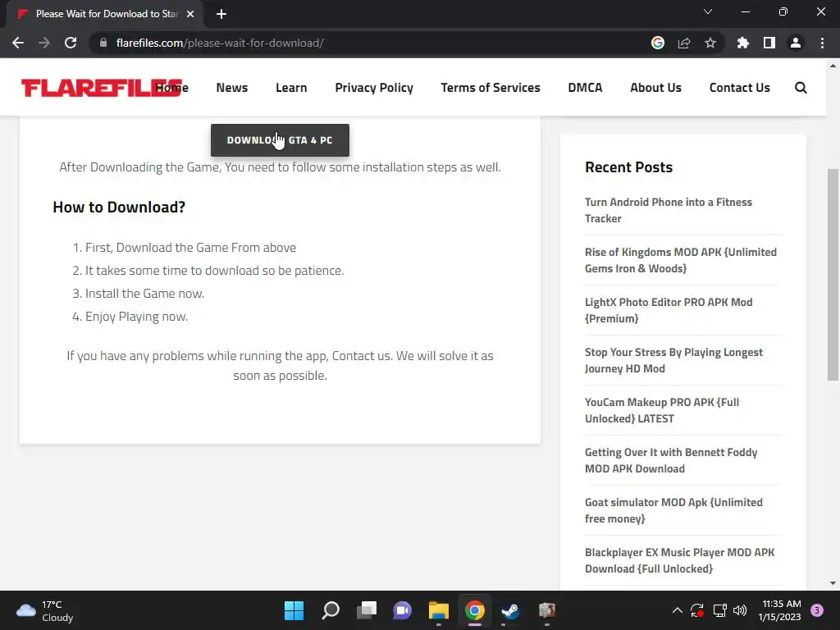840x630 pixels.
Task: Click the share page icon
Action: pos(684,43)
